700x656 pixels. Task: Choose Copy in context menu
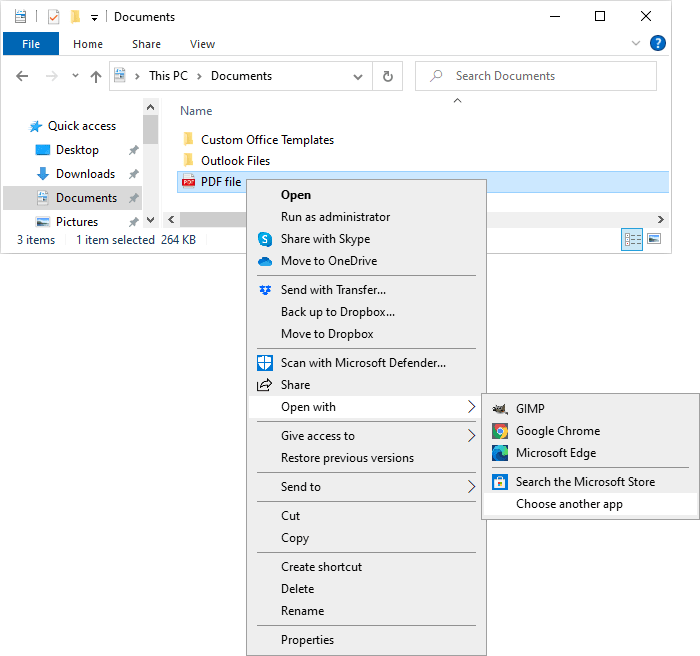click(366, 538)
